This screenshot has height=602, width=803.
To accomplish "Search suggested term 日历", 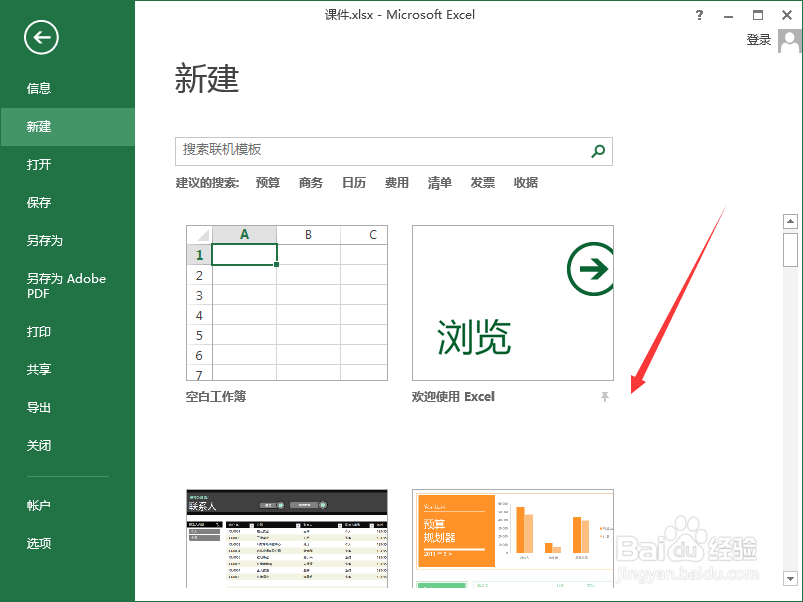I will [x=354, y=183].
